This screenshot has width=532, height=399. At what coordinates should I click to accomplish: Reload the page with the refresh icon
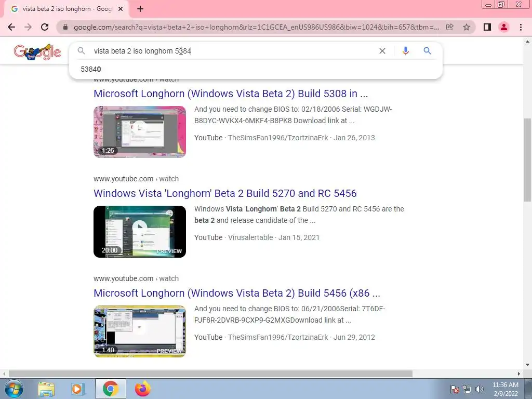[x=45, y=27]
